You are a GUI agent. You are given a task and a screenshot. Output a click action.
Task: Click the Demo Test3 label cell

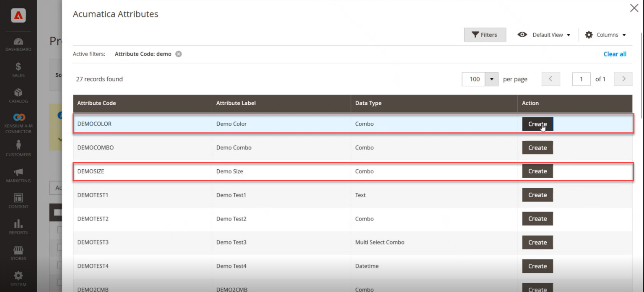click(281, 242)
